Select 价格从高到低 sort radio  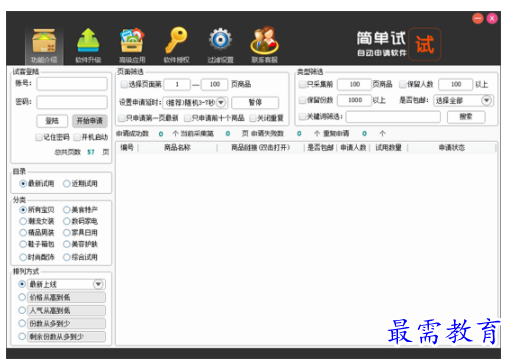click(22, 297)
